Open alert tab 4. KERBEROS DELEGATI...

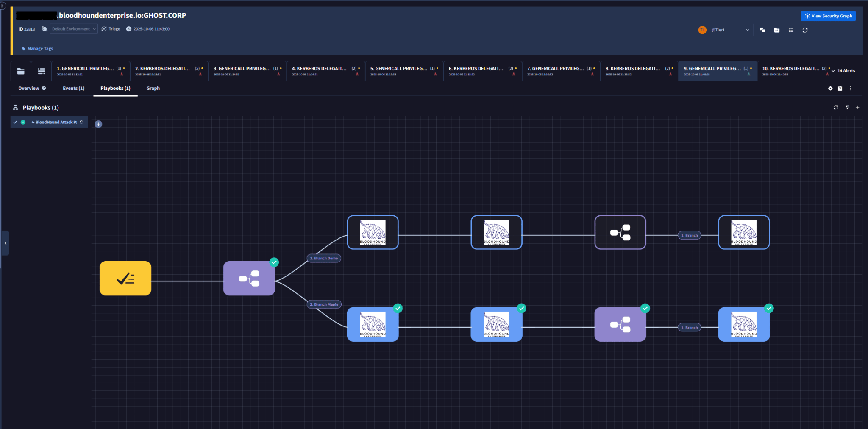pyautogui.click(x=326, y=71)
